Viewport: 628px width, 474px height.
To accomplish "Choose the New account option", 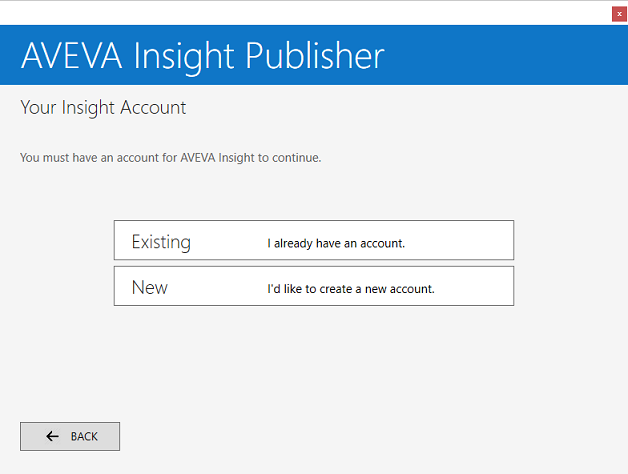I will click(x=313, y=286).
